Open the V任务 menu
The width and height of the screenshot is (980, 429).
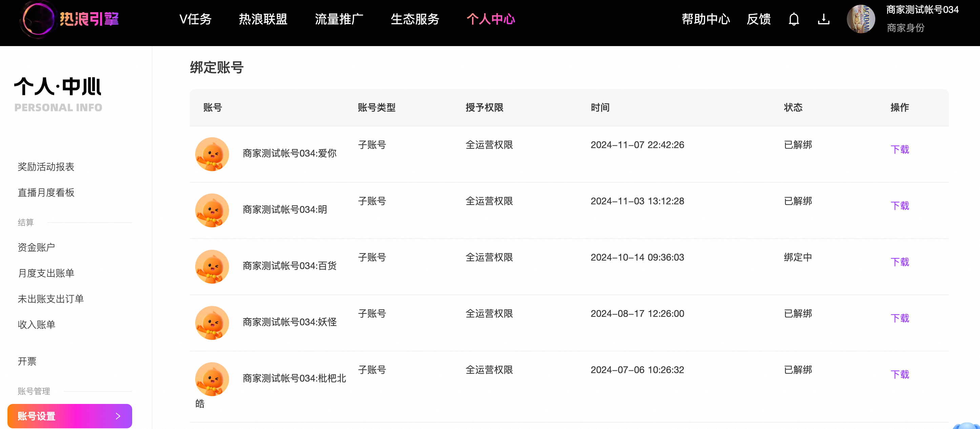tap(196, 19)
